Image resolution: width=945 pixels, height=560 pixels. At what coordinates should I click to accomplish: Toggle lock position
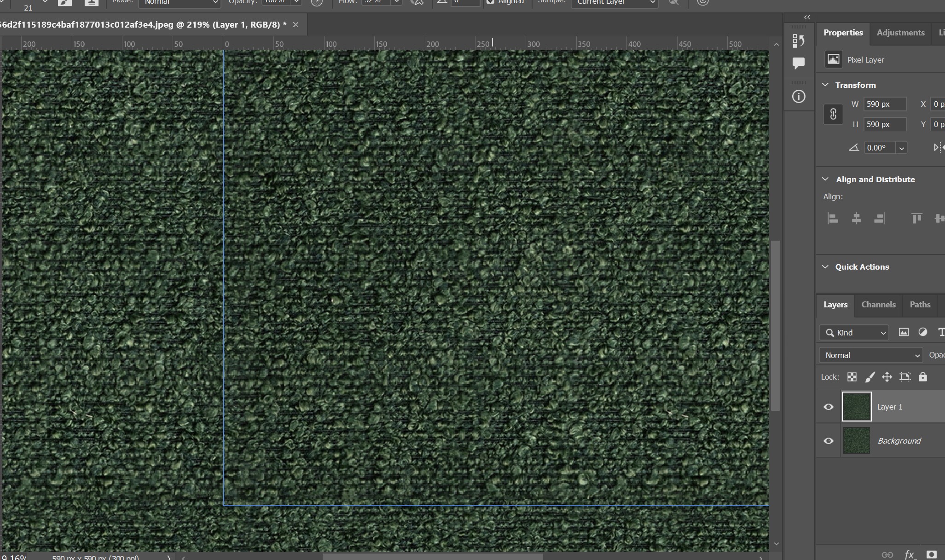887,377
